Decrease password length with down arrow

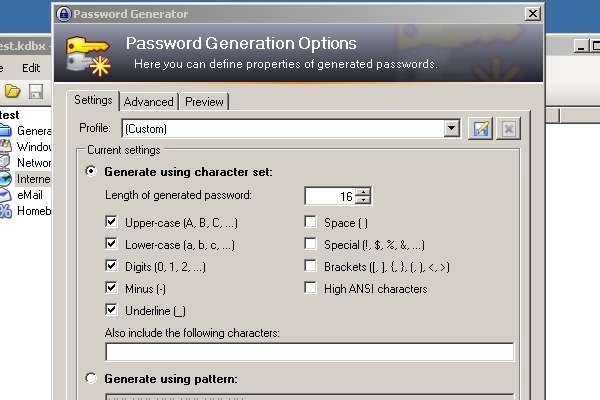363,200
